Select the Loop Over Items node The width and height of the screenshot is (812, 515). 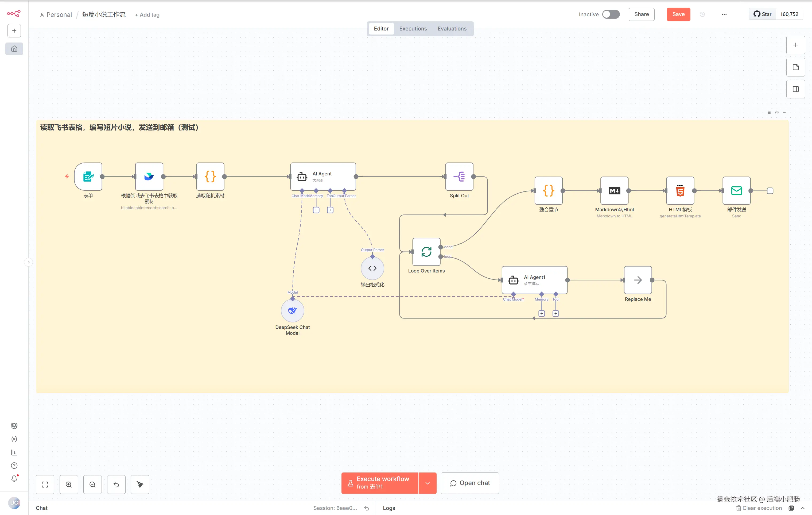[x=426, y=252]
